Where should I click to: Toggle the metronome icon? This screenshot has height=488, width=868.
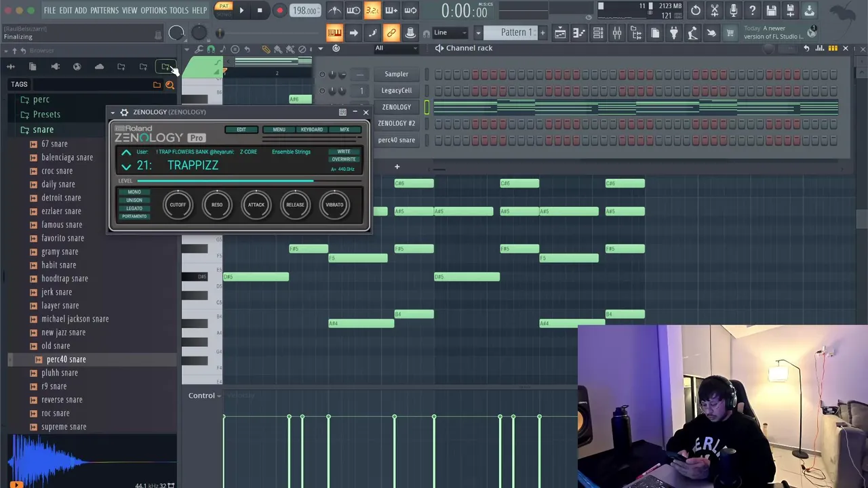[x=335, y=10]
